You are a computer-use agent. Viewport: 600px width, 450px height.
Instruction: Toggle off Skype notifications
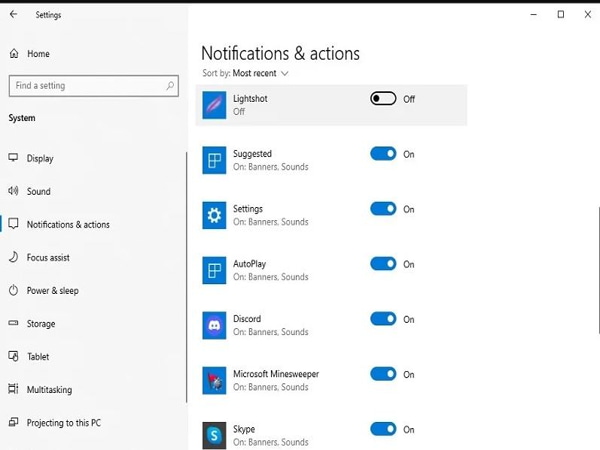click(383, 429)
